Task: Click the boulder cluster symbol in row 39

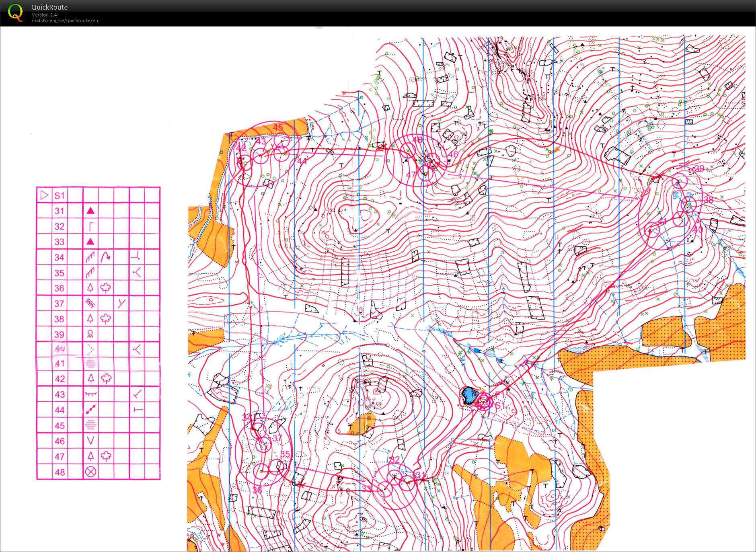Action: pos(90,334)
